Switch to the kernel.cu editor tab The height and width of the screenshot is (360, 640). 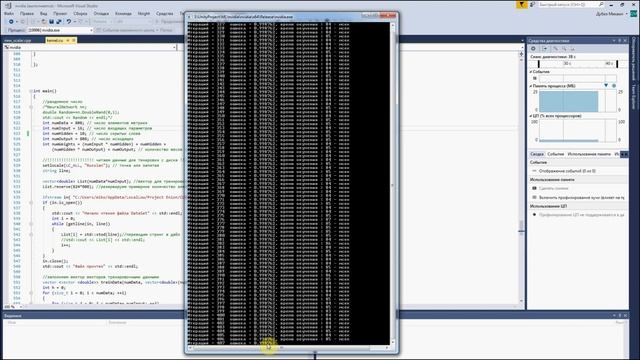click(x=55, y=40)
